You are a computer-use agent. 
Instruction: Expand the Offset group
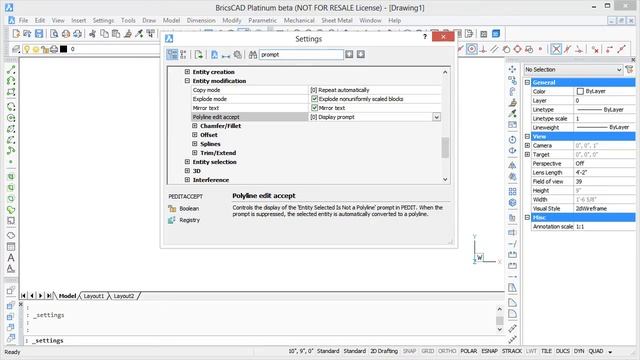tap(195, 135)
